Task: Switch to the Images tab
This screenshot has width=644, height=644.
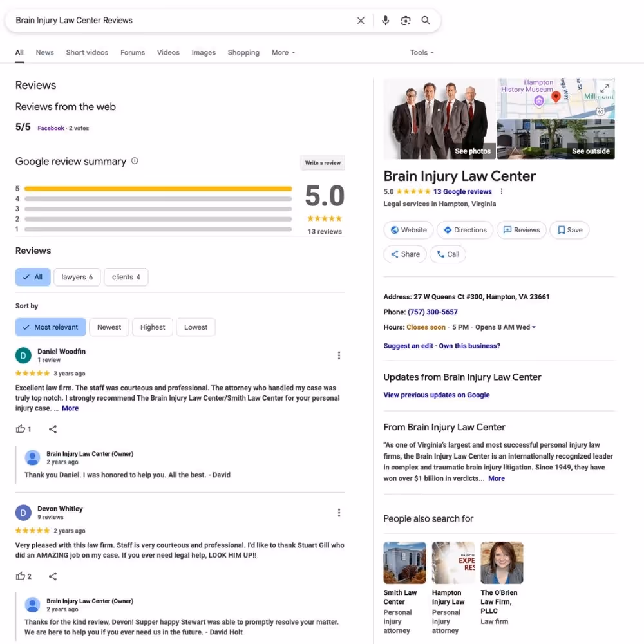Action: click(x=204, y=53)
